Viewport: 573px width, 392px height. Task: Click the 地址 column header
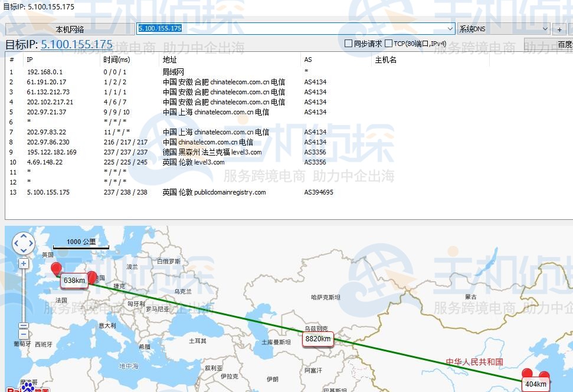tap(170, 60)
